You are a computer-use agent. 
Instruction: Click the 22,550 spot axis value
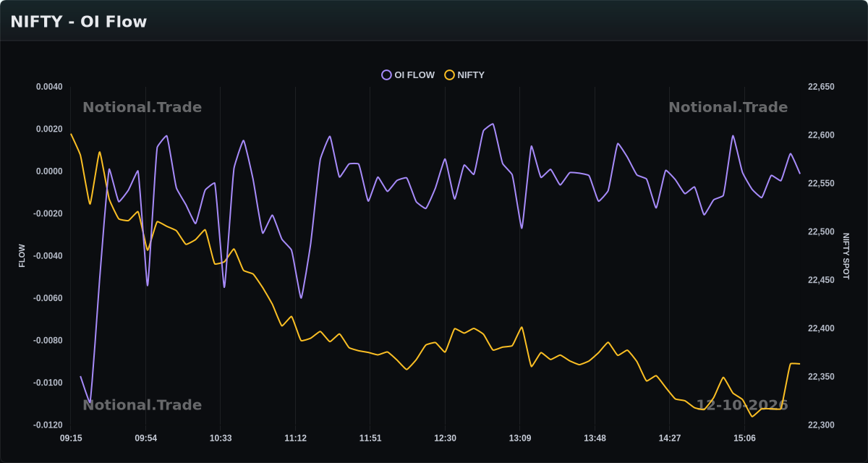coord(821,184)
